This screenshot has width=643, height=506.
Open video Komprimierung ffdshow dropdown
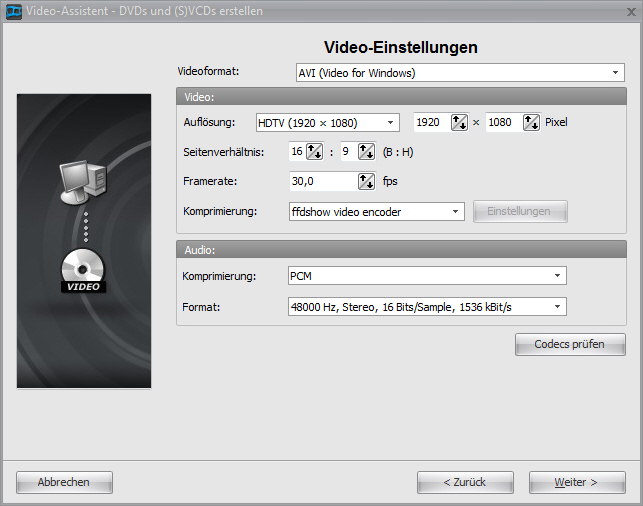(x=455, y=211)
